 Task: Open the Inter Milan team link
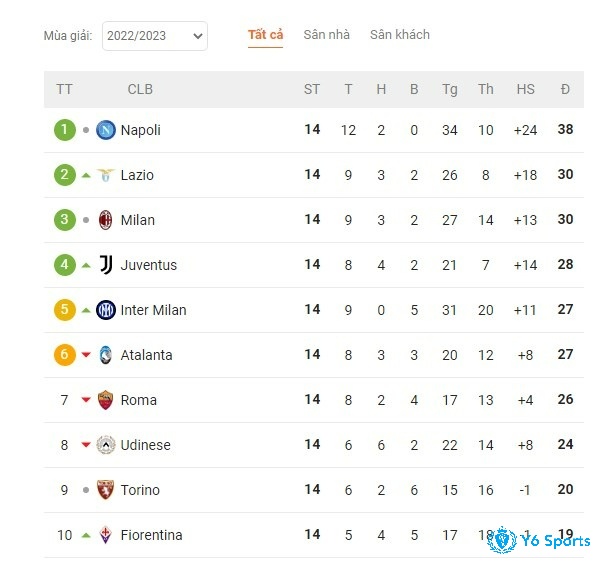153,310
